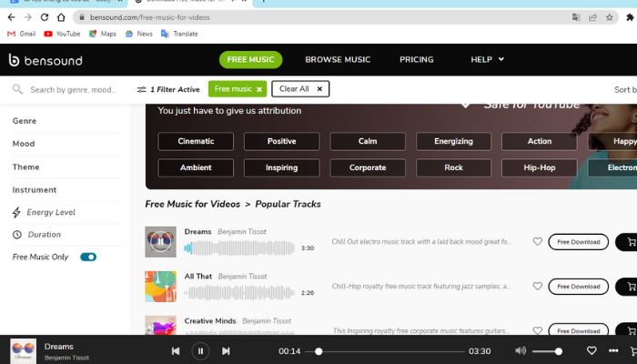Select the Positive category button
Viewport: 637px width, 364px height.
tap(281, 141)
